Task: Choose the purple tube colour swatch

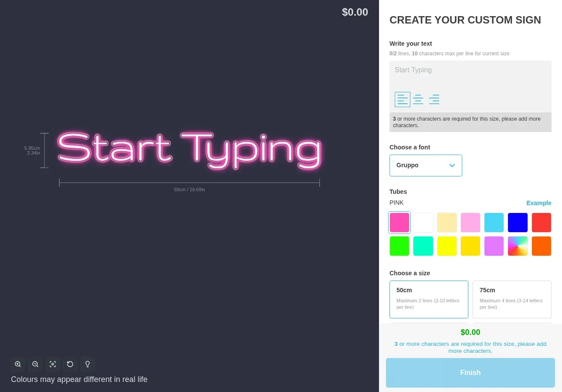Action: [494, 246]
